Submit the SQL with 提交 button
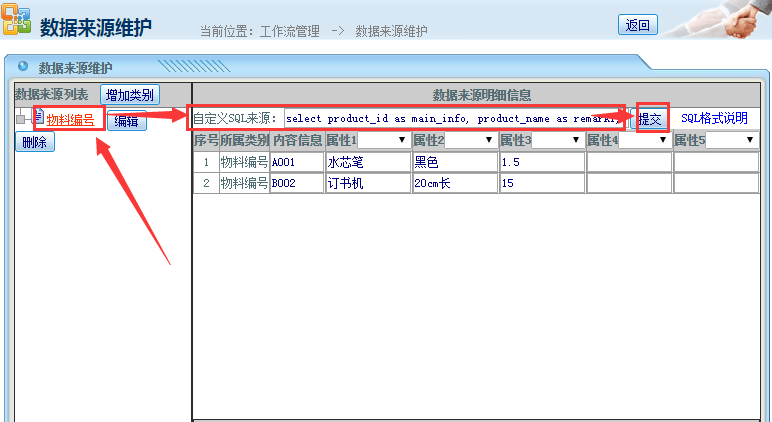The width and height of the screenshot is (772, 422). point(650,119)
